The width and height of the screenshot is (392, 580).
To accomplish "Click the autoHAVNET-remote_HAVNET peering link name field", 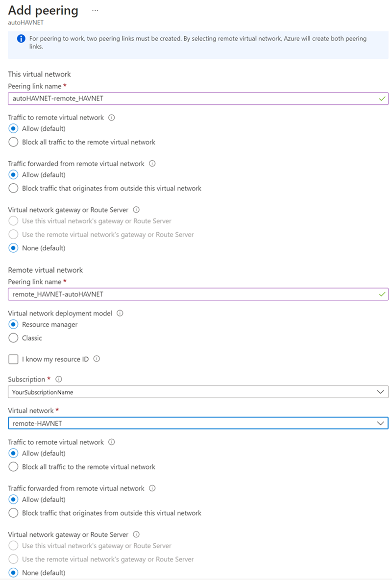I will point(198,98).
